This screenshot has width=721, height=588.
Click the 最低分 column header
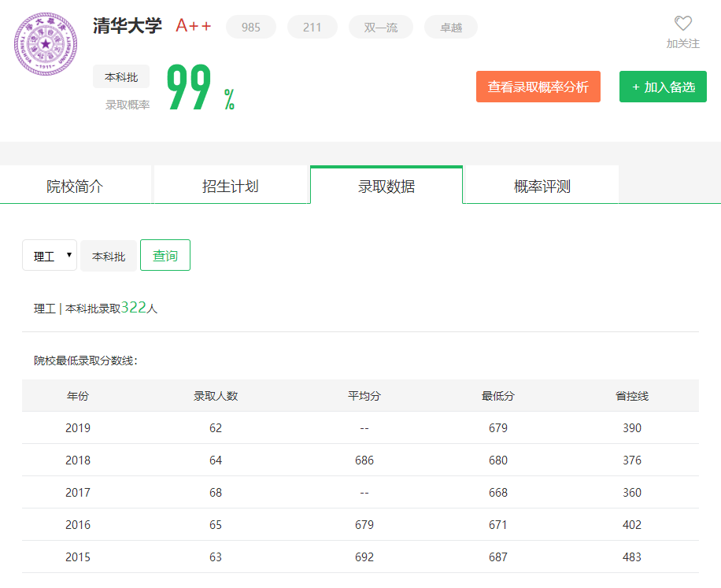click(x=498, y=396)
